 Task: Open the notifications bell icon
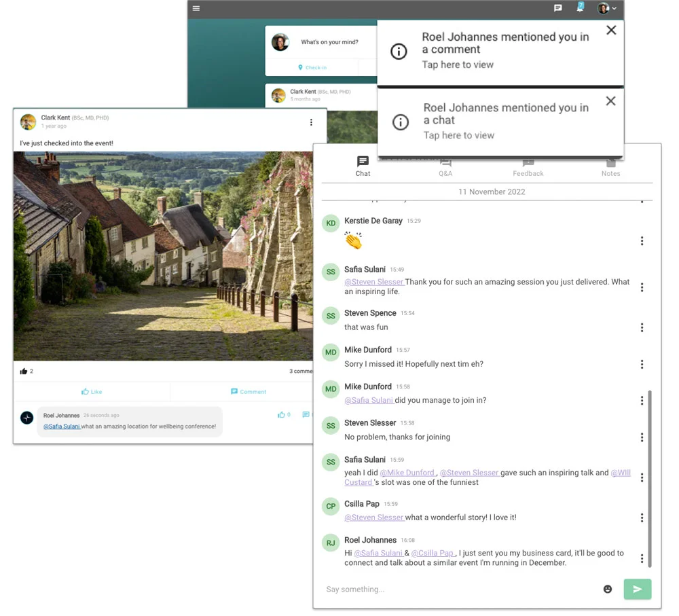coord(580,8)
